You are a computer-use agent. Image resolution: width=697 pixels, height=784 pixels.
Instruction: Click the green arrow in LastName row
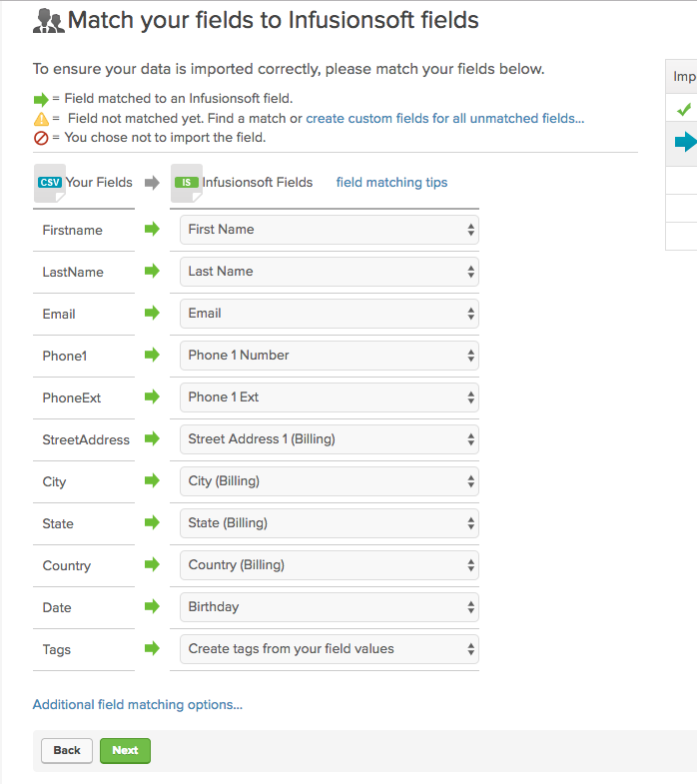pos(152,271)
